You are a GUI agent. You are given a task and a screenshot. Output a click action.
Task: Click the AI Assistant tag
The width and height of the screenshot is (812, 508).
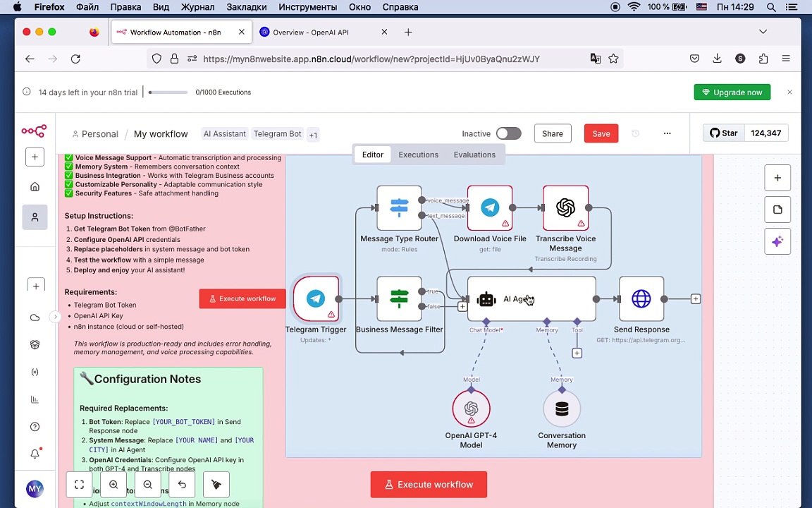pyautogui.click(x=225, y=134)
